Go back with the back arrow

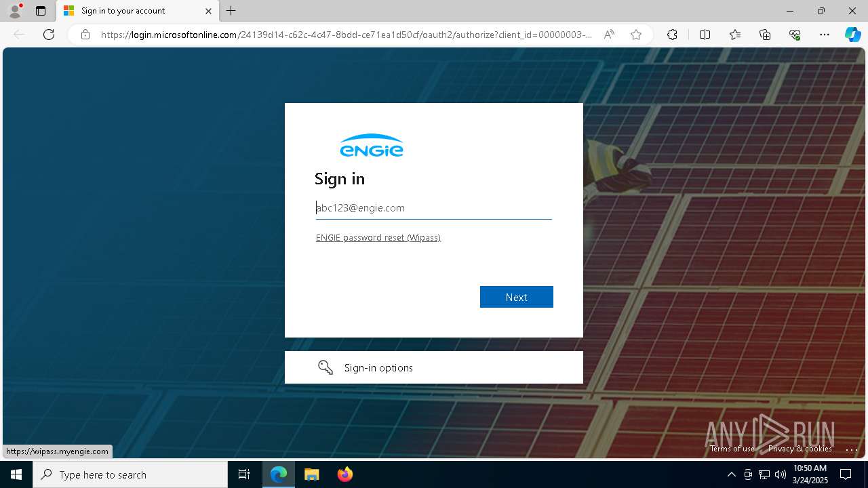pos(19,35)
